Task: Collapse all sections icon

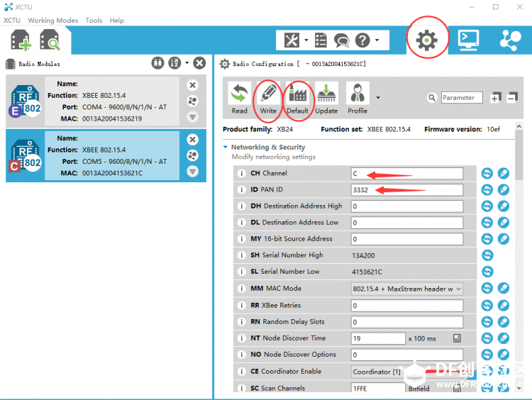Action: coord(512,98)
